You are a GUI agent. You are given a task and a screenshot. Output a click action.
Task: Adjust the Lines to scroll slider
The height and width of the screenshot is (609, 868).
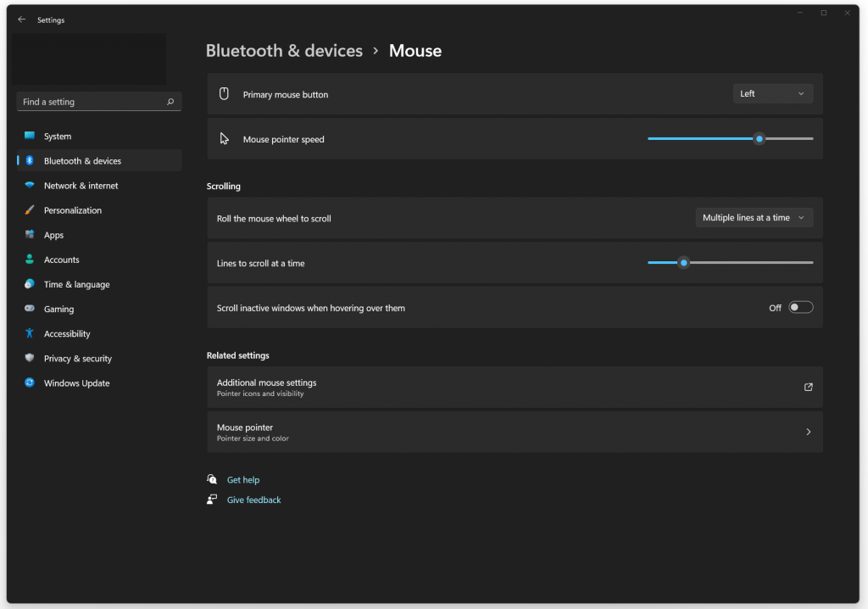click(x=684, y=263)
